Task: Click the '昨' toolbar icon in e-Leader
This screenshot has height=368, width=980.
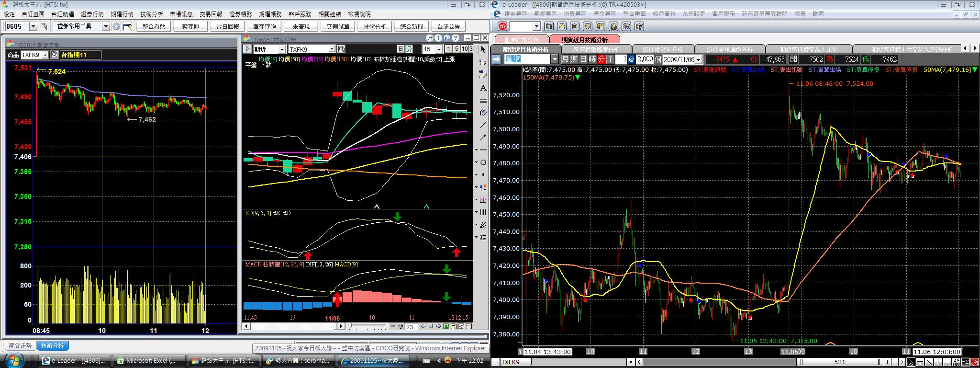Action: tap(639, 26)
